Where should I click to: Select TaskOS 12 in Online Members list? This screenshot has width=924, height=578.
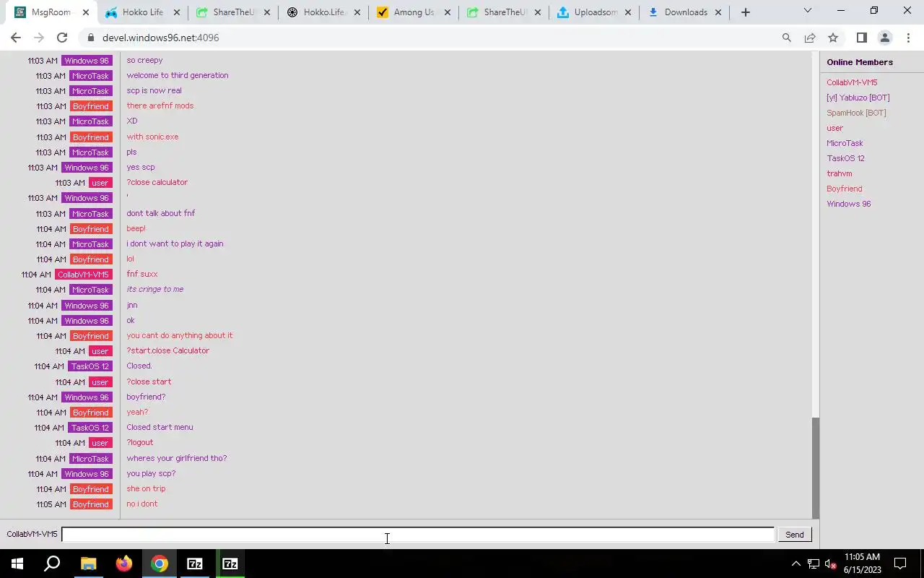845,158
